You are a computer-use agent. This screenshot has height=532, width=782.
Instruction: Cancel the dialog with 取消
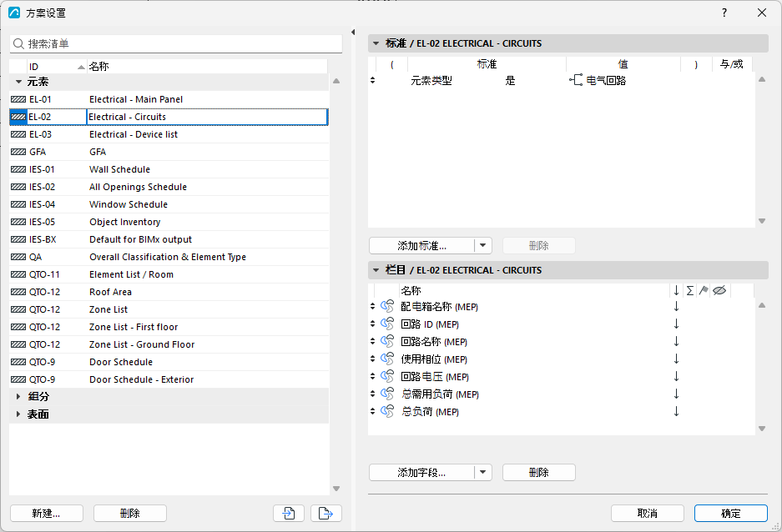coord(648,513)
